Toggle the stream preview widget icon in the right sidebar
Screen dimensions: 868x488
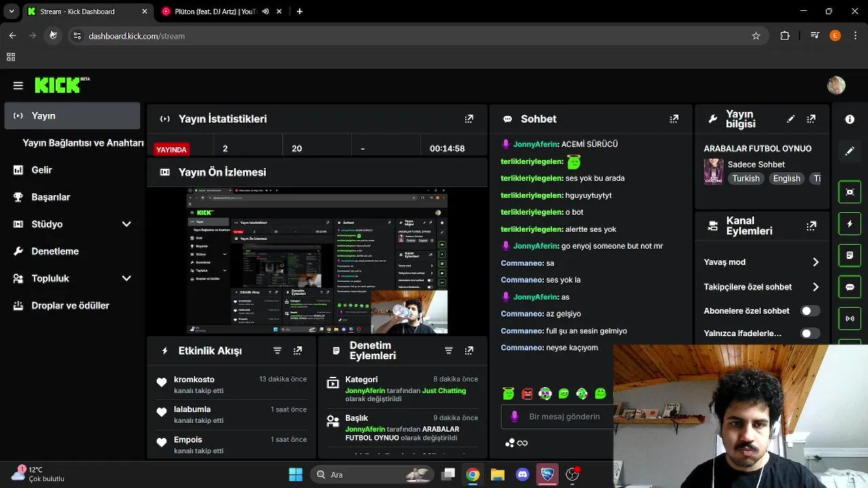[850, 192]
